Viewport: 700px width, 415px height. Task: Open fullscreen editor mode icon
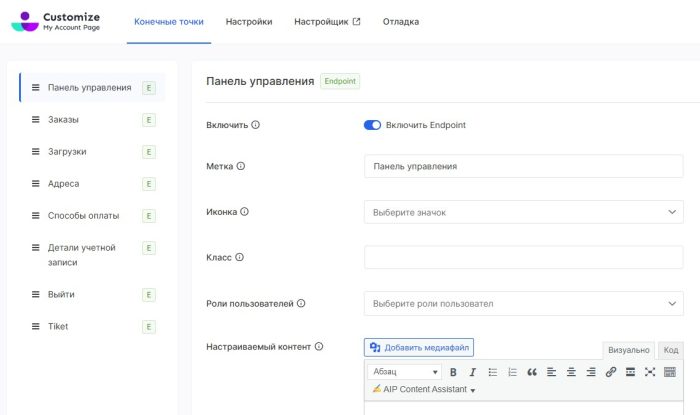(x=650, y=372)
